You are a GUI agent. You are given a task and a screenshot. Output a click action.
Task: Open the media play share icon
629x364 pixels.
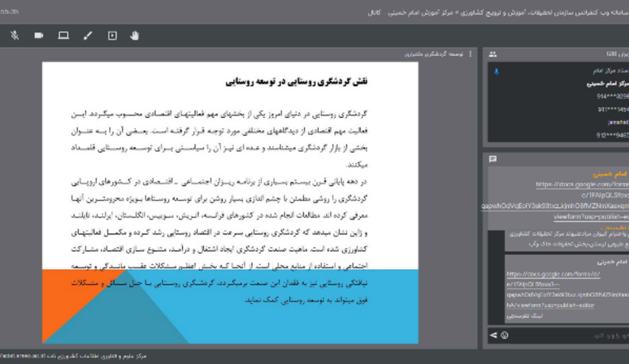[x=112, y=36]
